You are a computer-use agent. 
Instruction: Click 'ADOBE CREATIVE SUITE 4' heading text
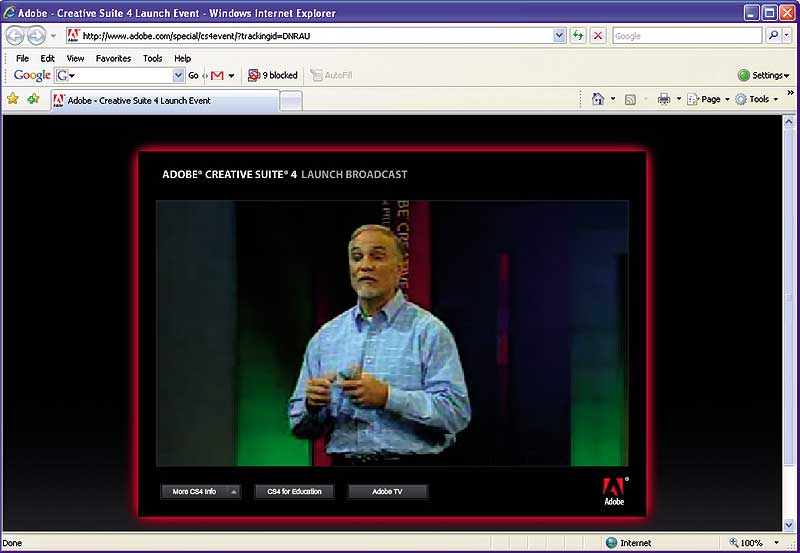click(x=230, y=174)
